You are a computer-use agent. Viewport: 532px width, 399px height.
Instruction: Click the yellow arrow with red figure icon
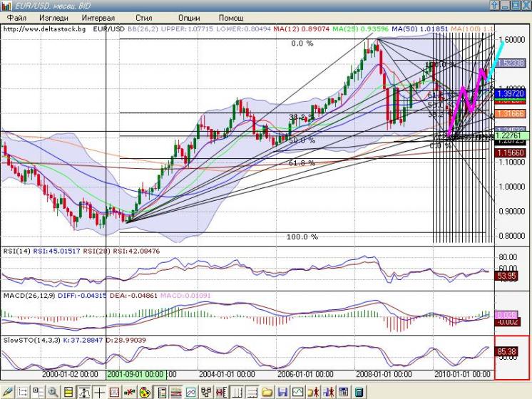313,392
